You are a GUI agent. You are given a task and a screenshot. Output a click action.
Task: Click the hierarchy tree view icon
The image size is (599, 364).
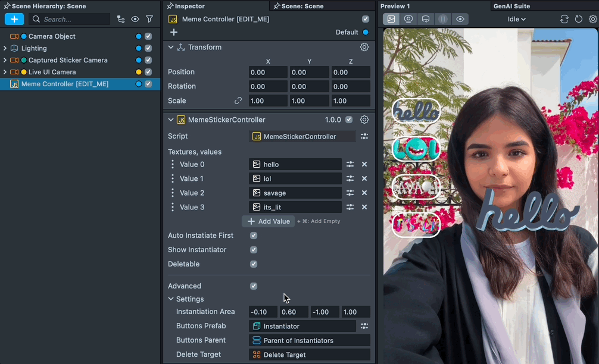coord(121,19)
